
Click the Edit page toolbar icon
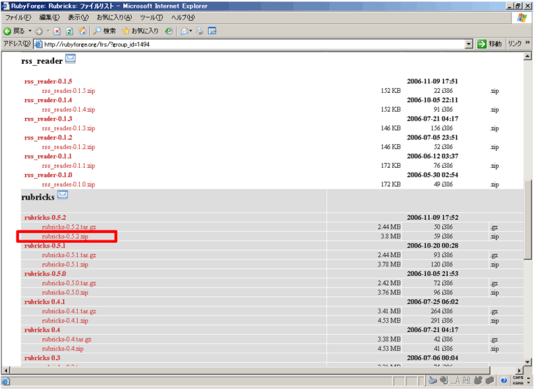[x=212, y=31]
